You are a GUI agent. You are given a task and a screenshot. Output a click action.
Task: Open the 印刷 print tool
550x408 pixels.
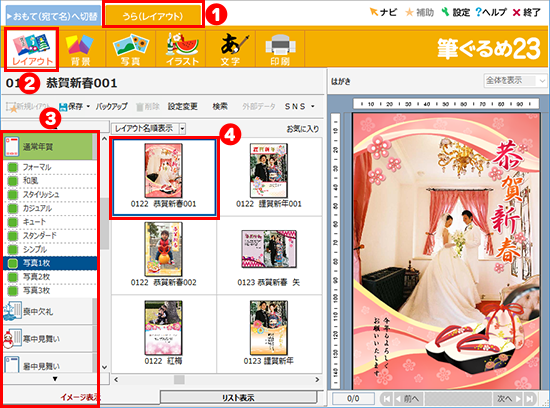[x=280, y=49]
